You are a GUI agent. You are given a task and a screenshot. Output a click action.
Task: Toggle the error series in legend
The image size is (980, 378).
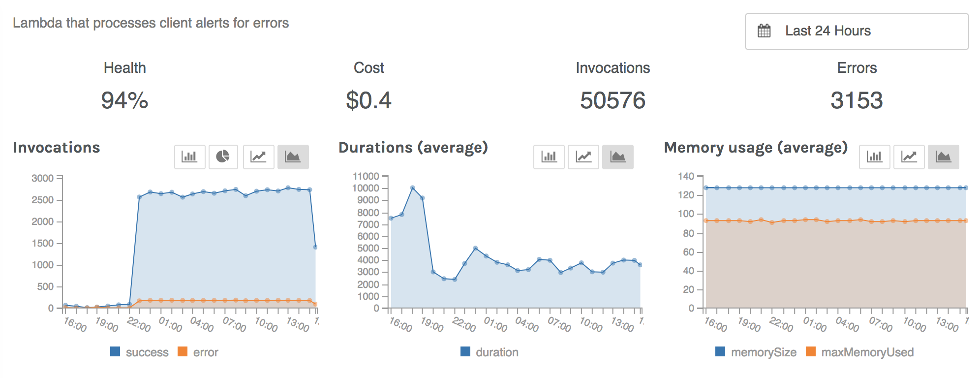pos(198,352)
